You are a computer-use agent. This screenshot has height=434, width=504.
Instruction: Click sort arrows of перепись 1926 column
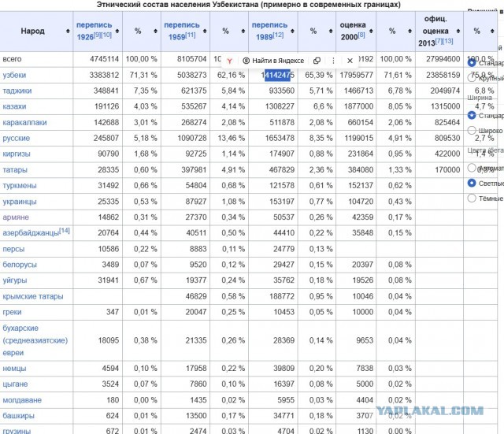coord(117,32)
